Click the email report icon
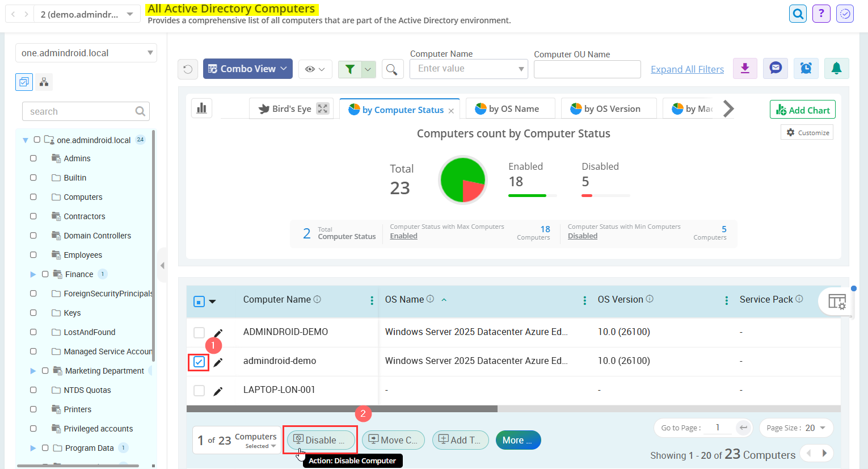Viewport: 868px width, 469px height. (x=776, y=68)
